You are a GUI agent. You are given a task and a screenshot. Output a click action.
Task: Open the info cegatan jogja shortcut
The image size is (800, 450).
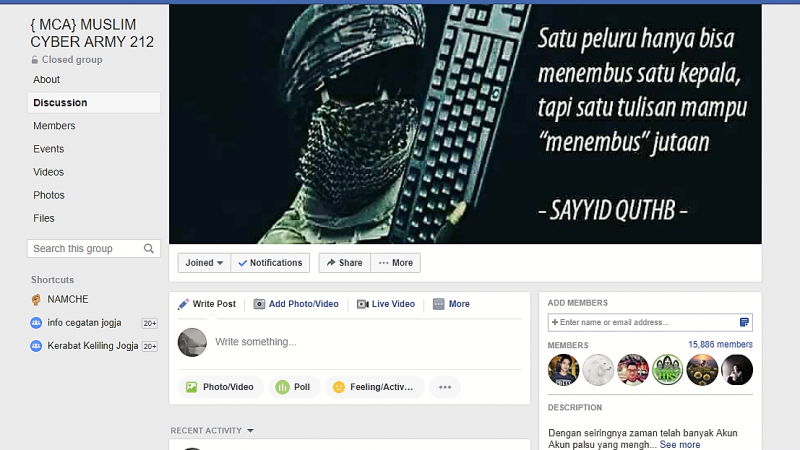(84, 322)
